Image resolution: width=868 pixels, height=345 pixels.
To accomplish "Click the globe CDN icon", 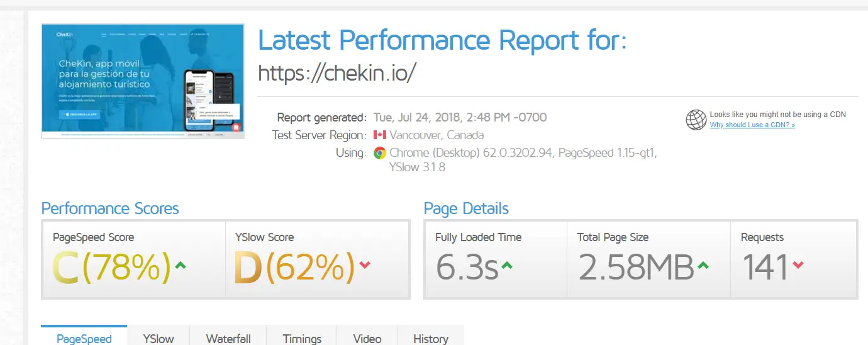I will point(696,120).
